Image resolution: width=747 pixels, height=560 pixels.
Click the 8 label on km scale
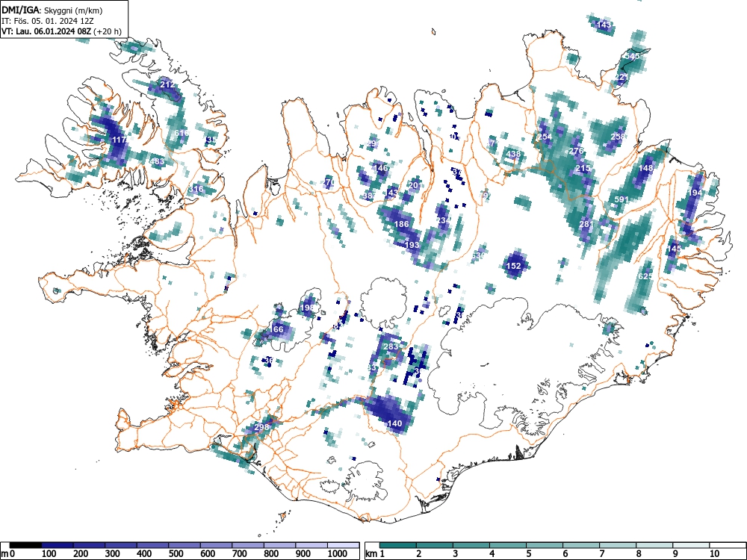coord(639,554)
